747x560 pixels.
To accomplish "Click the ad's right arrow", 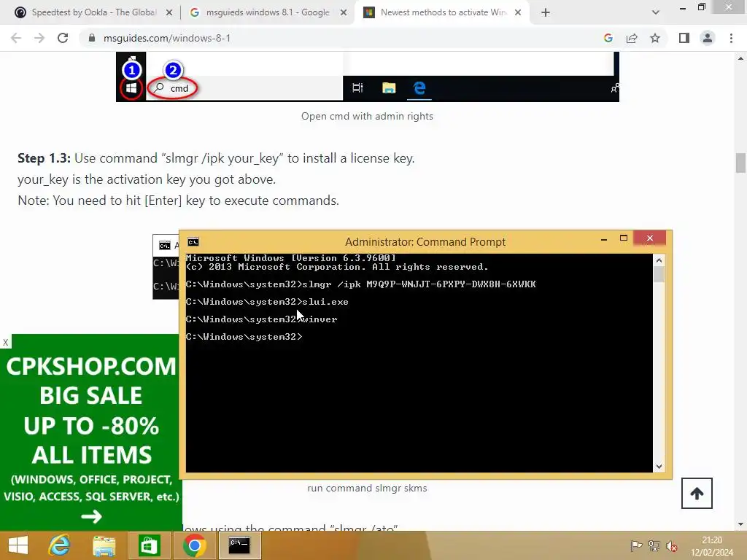I will click(x=91, y=516).
